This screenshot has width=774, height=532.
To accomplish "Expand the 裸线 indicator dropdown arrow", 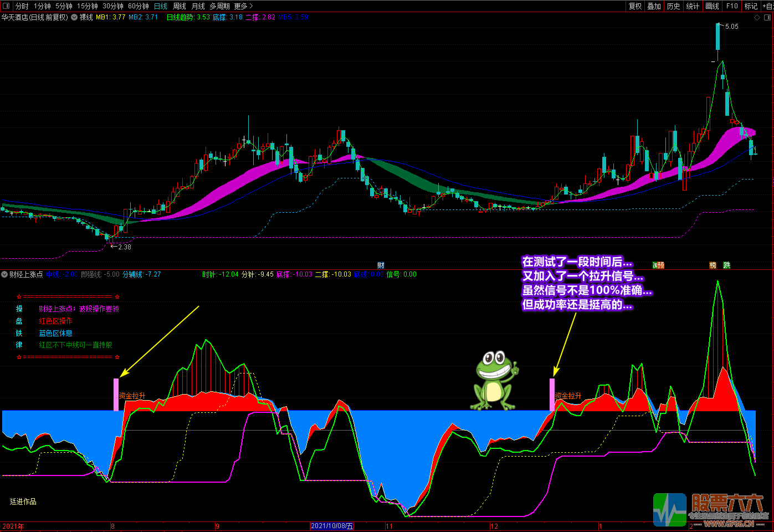I will pyautogui.click(x=74, y=17).
